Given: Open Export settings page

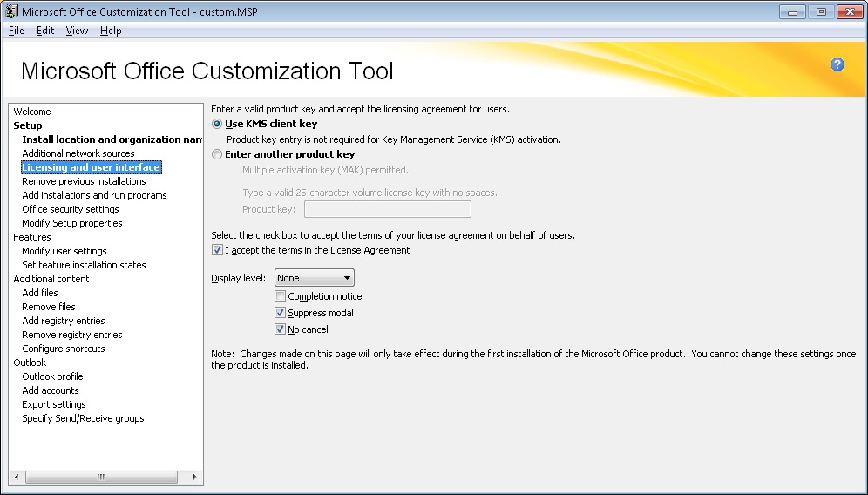Looking at the screenshot, I should tap(54, 404).
